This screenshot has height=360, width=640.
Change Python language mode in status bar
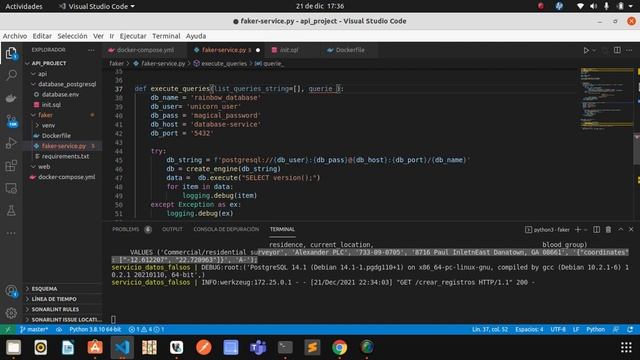pos(596,329)
